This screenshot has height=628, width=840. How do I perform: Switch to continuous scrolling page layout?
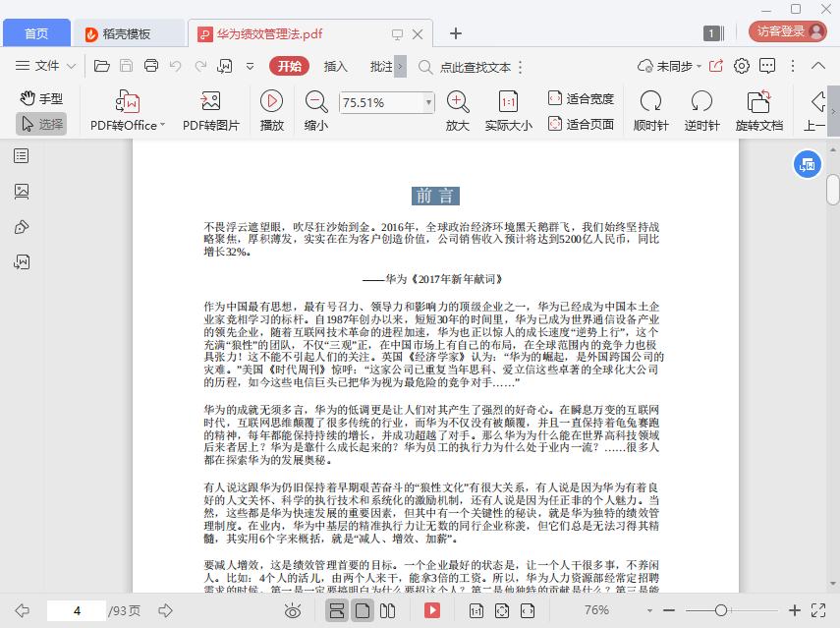[x=337, y=610]
